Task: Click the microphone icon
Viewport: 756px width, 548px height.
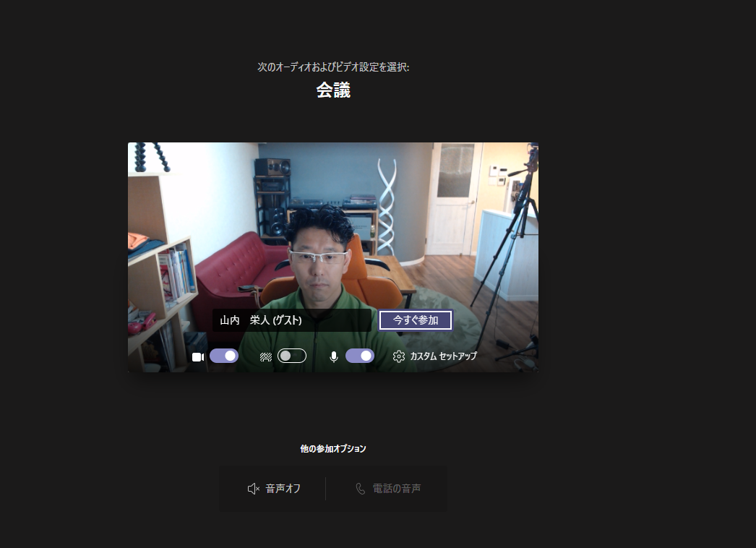Action: click(x=333, y=356)
